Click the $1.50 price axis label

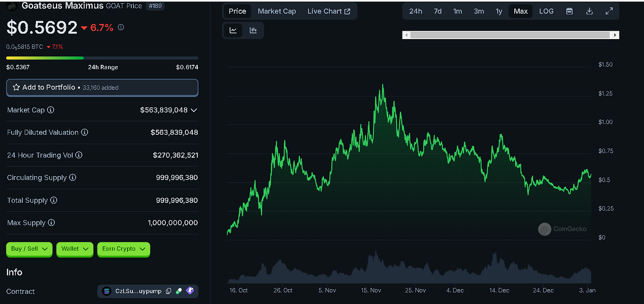pyautogui.click(x=605, y=64)
